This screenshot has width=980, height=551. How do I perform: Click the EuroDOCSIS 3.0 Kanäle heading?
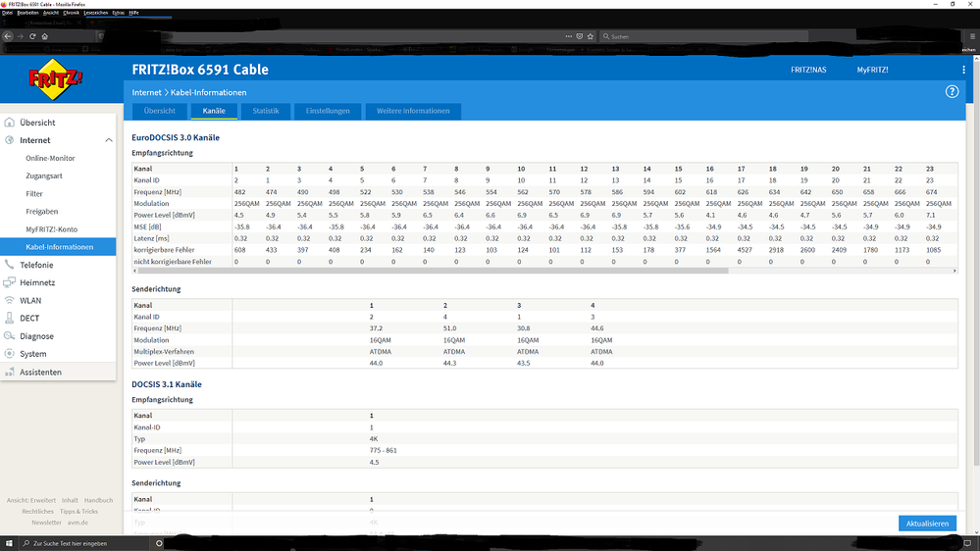176,137
